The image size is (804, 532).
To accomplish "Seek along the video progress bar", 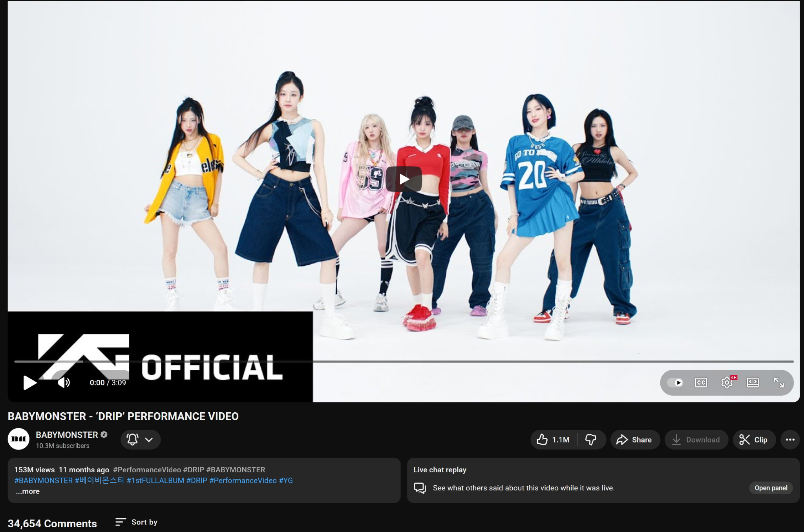I will (x=404, y=361).
